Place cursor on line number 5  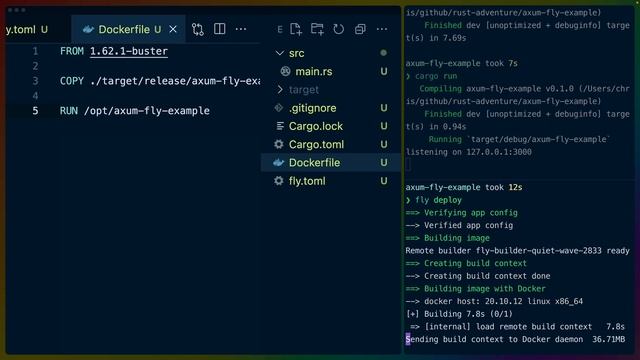pyautogui.click(x=36, y=111)
